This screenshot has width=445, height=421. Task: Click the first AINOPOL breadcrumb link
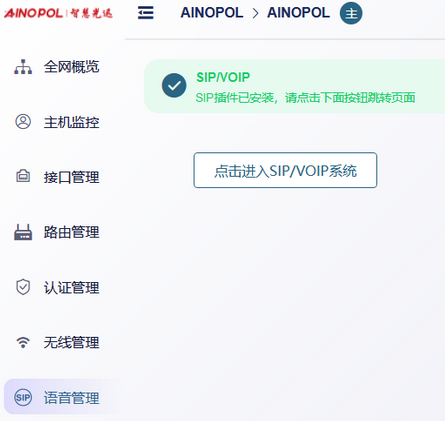click(212, 13)
